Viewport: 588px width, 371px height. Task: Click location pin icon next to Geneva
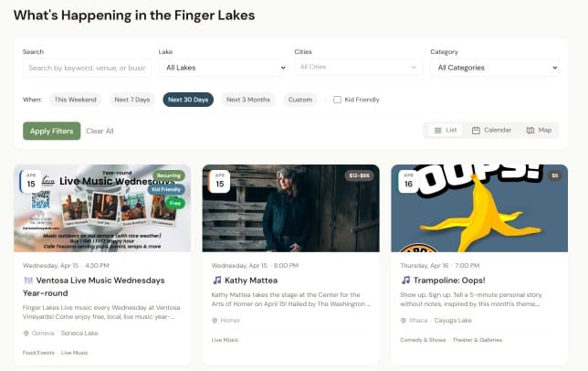[26, 334]
